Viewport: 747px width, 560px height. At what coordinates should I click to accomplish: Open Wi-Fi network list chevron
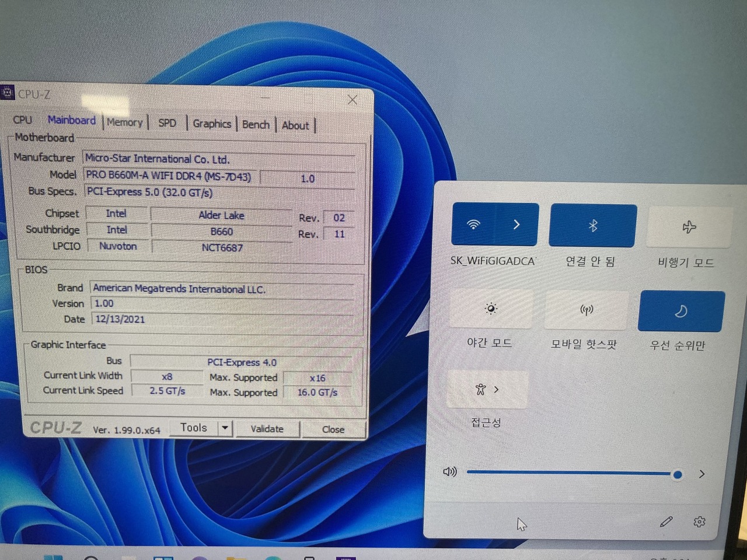point(517,225)
